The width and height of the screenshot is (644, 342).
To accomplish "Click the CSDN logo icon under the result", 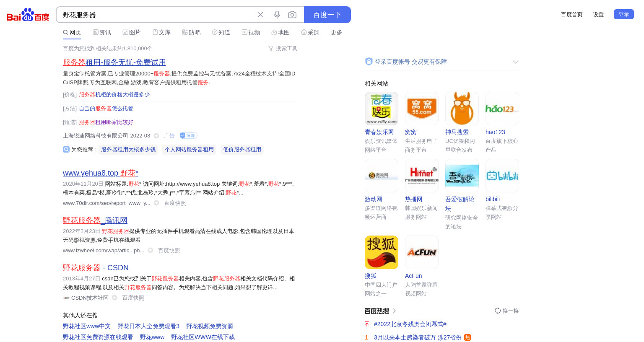I will click(66, 298).
